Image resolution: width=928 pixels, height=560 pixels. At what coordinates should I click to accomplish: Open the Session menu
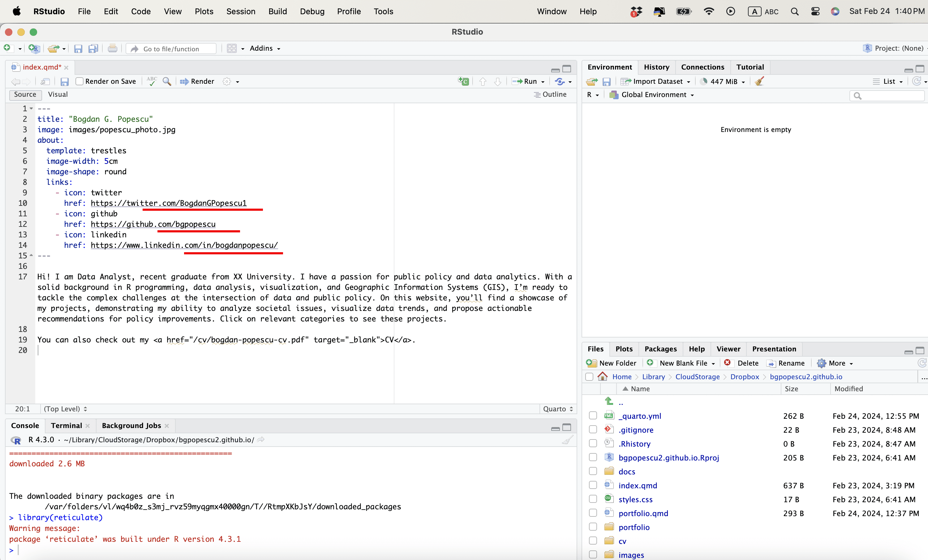[241, 11]
